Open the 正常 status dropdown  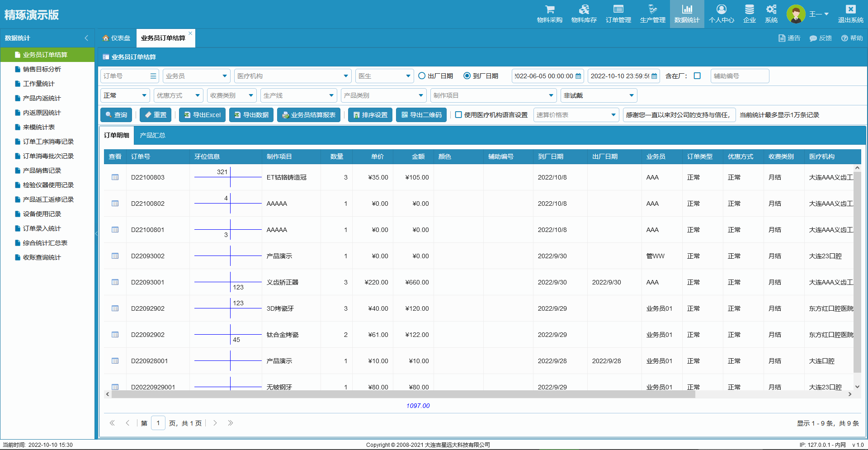(125, 95)
